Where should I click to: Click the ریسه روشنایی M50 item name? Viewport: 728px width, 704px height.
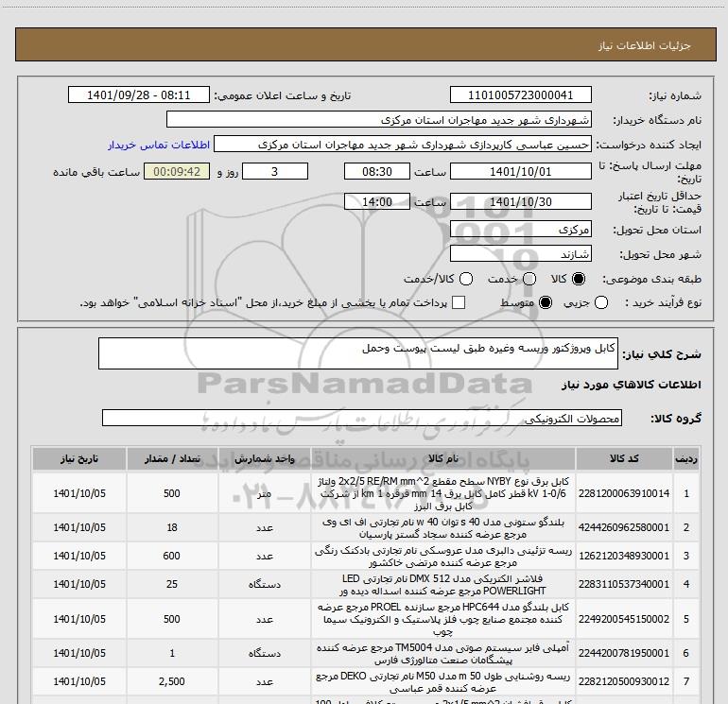pyautogui.click(x=442, y=682)
